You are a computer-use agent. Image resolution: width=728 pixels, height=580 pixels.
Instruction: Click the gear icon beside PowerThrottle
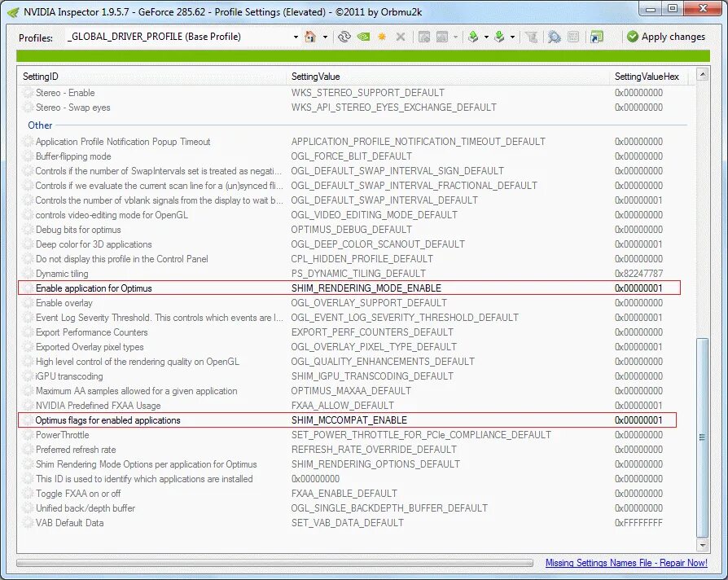[x=28, y=435]
